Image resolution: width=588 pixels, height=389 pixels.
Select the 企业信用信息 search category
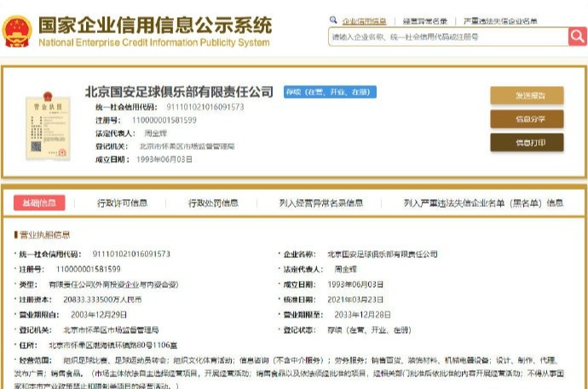(364, 20)
